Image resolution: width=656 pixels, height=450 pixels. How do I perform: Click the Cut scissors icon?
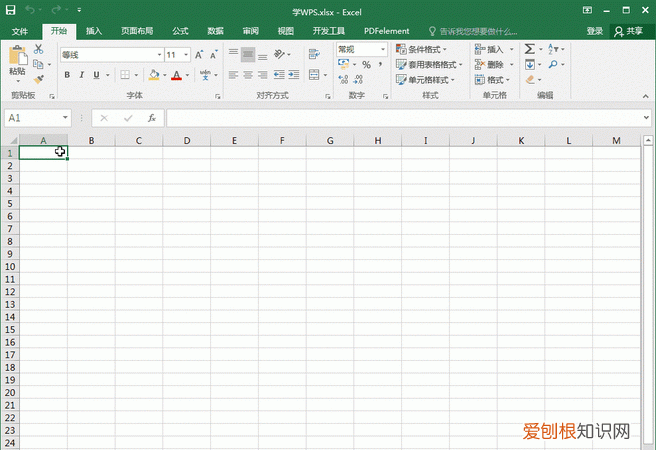pyautogui.click(x=38, y=49)
